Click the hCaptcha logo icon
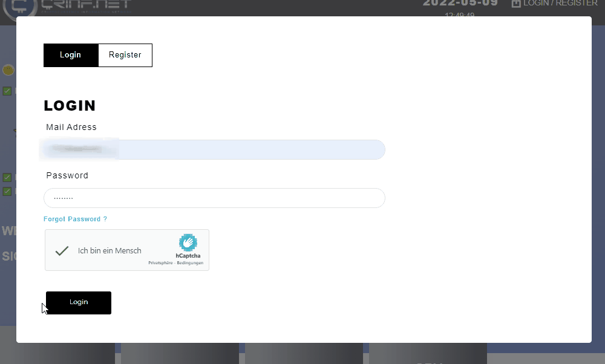The width and height of the screenshot is (605, 364). (x=188, y=242)
